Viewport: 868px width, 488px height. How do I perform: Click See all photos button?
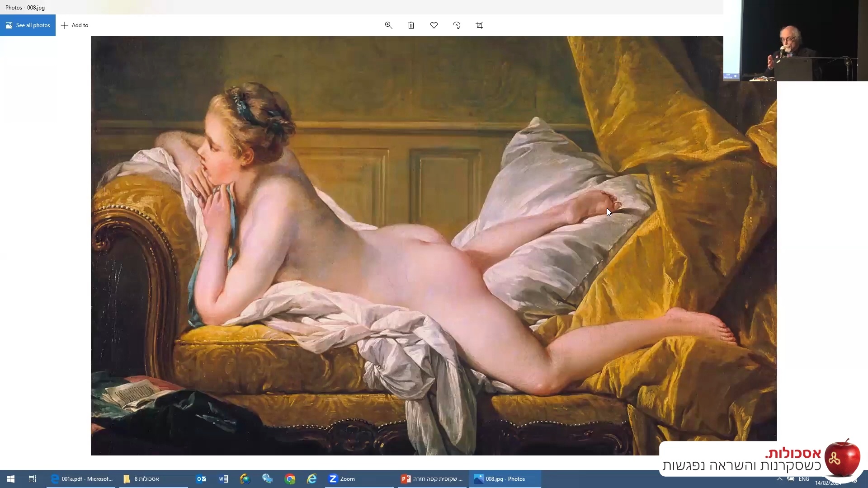tap(28, 25)
